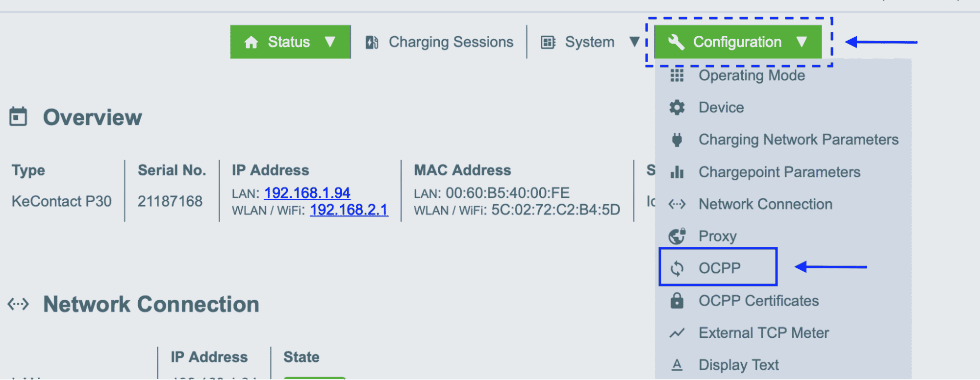Click the Device gear icon
This screenshot has height=380, width=980.
click(x=677, y=107)
